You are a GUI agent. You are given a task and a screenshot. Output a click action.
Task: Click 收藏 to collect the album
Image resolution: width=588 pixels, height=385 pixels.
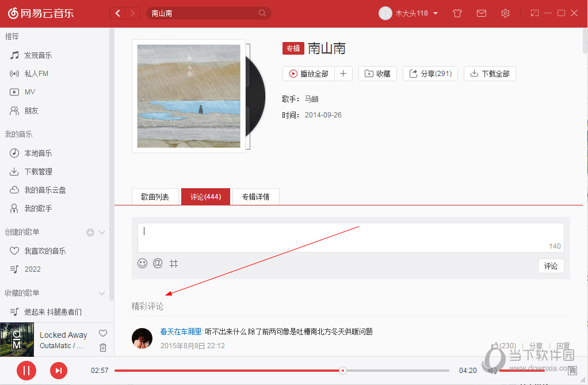[x=377, y=73]
